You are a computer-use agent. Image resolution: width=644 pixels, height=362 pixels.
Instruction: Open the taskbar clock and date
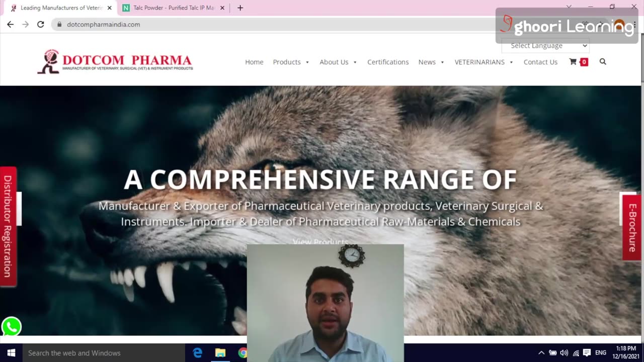click(x=626, y=352)
